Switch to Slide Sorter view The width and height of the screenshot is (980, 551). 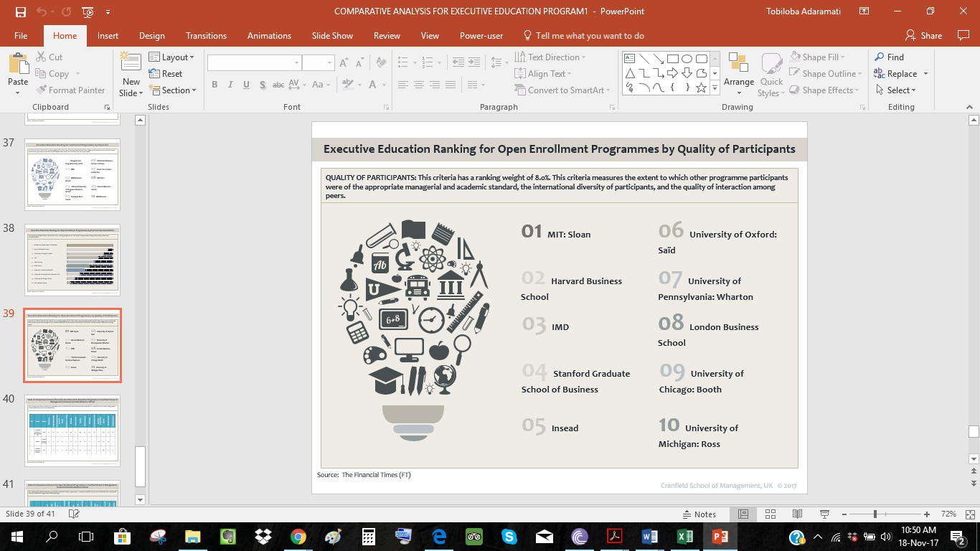(x=771, y=514)
